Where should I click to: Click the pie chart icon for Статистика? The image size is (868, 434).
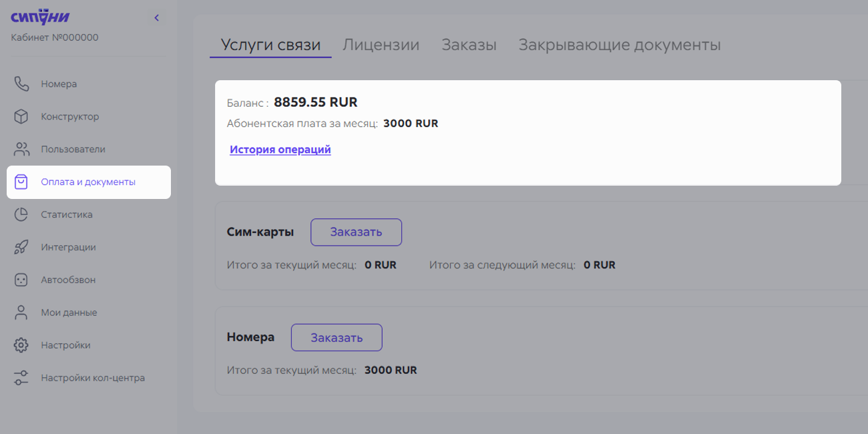coord(21,215)
